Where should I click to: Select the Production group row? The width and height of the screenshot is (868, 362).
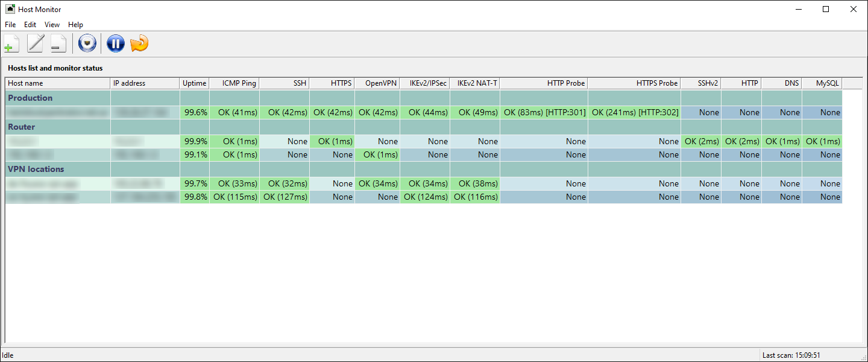click(424, 98)
